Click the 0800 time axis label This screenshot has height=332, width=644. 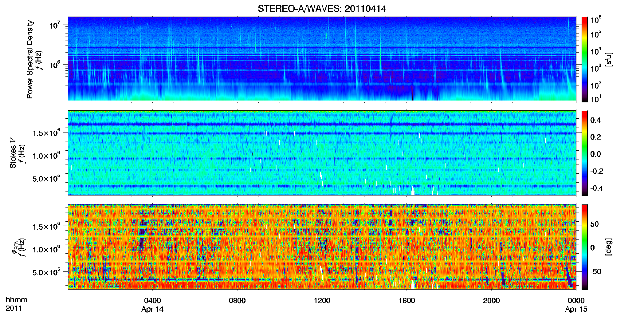click(237, 301)
